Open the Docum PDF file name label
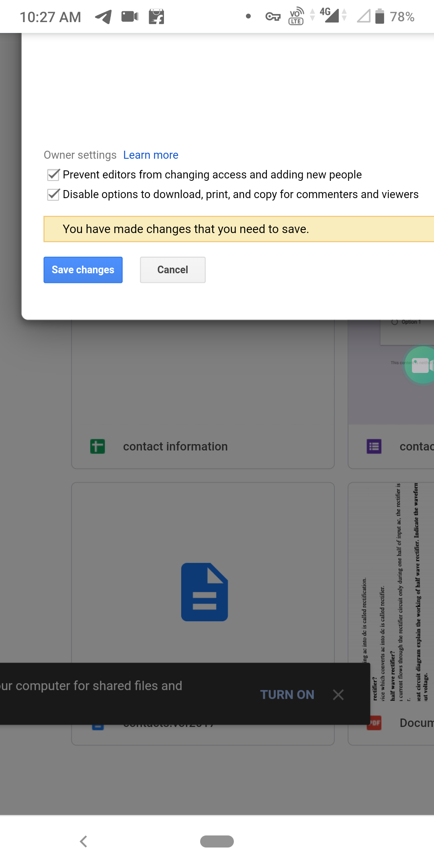This screenshot has height=868, width=434. 417,723
